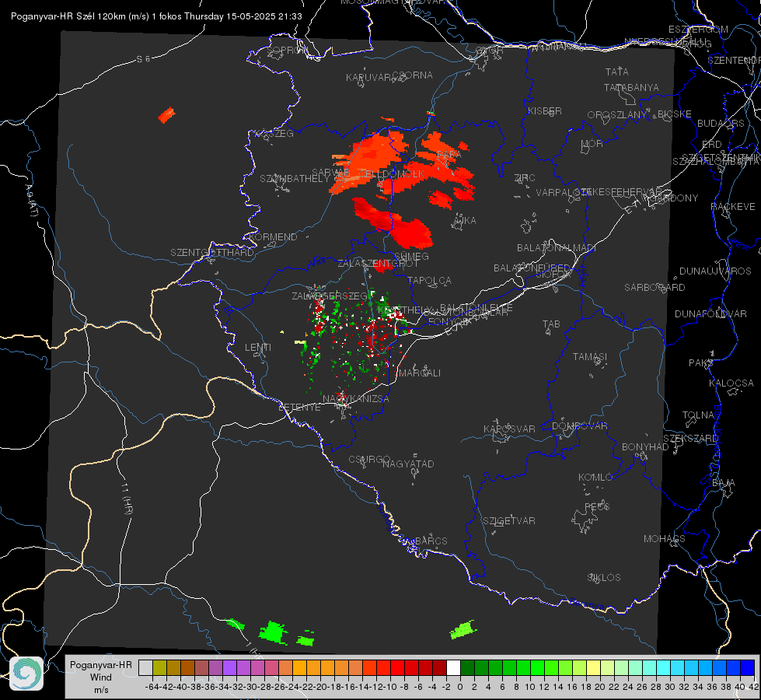
Task: Click the DOMBÓVÁR city label
Action: tap(579, 426)
